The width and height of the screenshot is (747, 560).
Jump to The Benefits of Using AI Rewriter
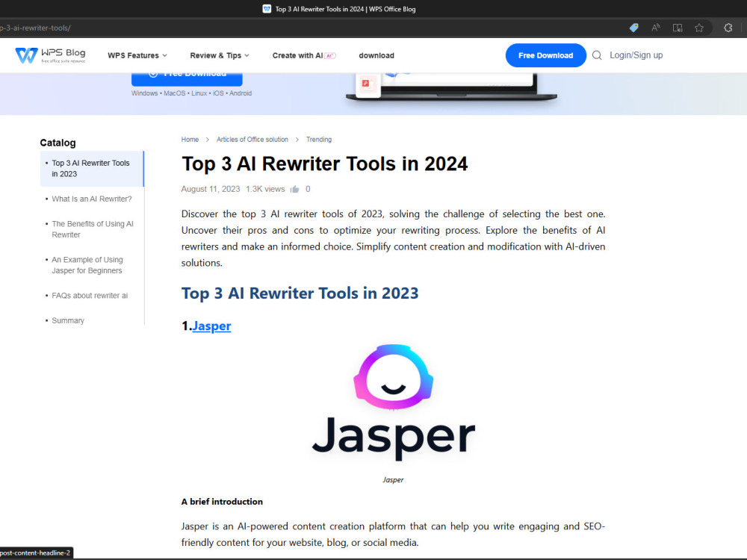(93, 229)
